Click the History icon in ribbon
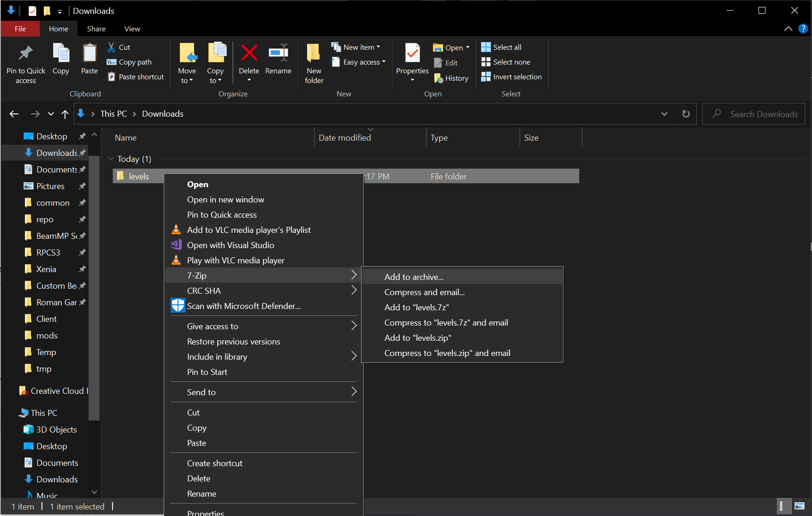 tap(439, 78)
